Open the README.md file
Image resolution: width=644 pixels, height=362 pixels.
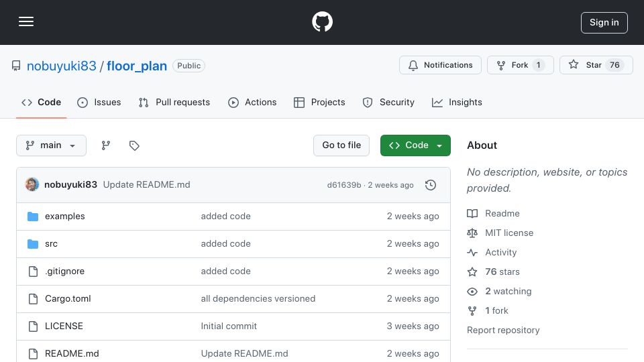[x=72, y=354]
